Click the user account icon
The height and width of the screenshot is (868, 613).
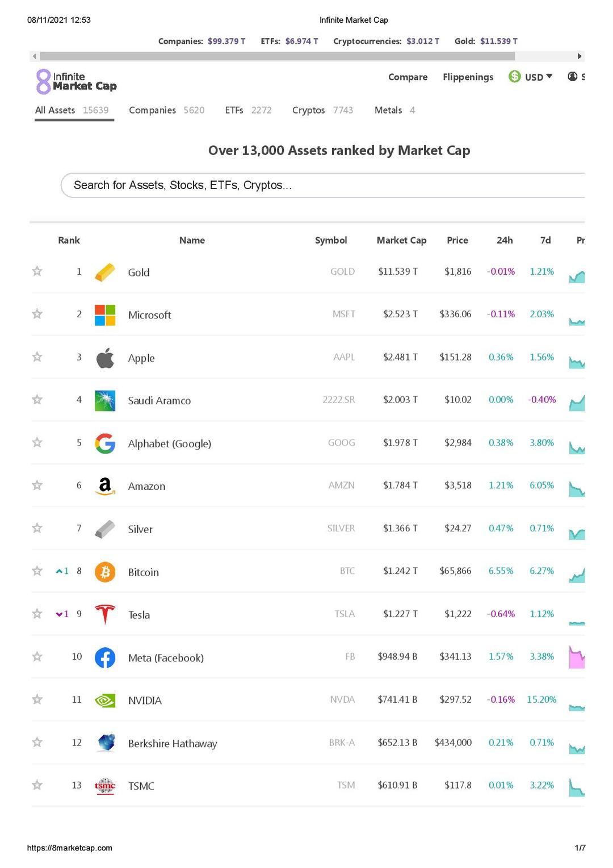572,77
